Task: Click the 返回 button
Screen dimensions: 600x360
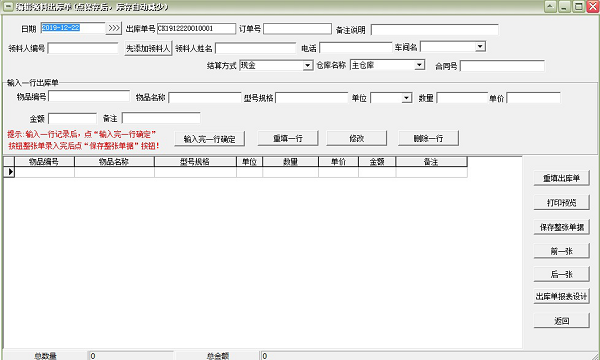Action: (x=561, y=321)
